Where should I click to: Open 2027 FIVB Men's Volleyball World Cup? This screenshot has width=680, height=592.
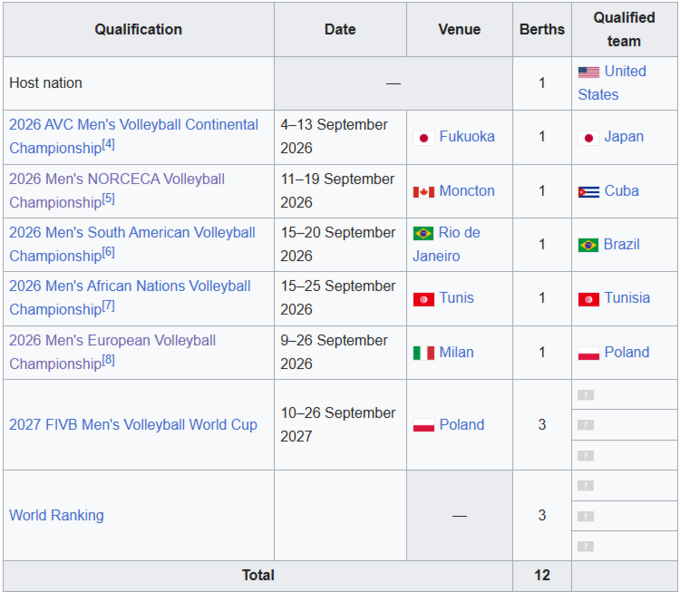point(133,425)
